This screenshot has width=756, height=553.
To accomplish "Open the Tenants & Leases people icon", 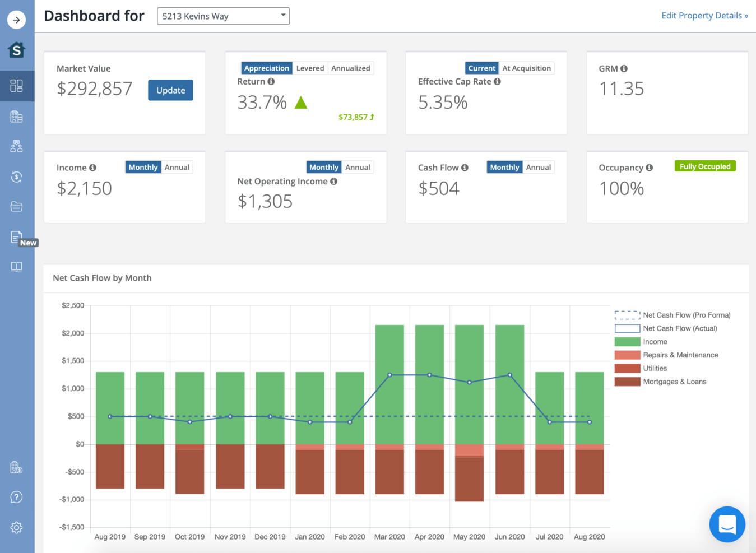I will [17, 146].
